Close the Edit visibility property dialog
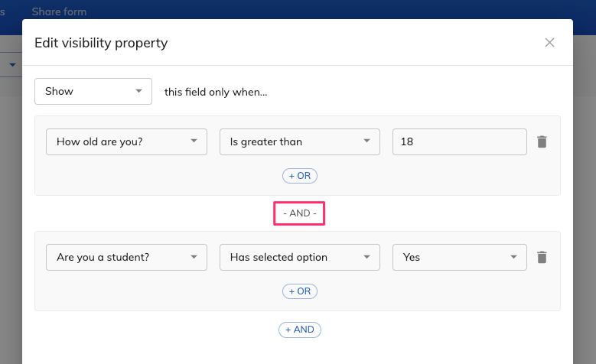 point(549,43)
